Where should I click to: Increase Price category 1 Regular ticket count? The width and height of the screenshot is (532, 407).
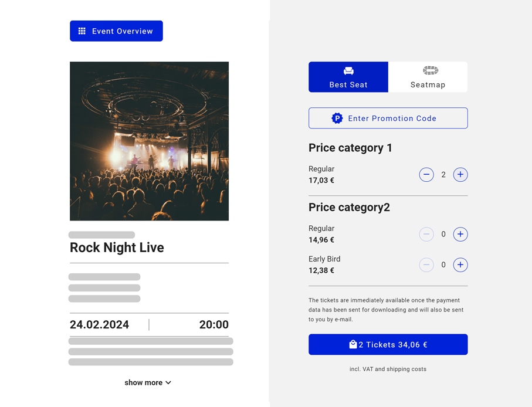(460, 175)
